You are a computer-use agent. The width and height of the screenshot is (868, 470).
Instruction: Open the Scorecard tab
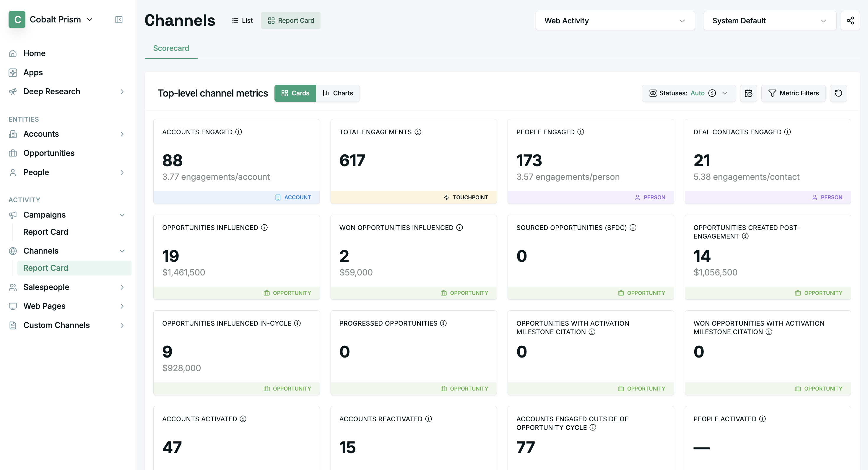point(171,48)
